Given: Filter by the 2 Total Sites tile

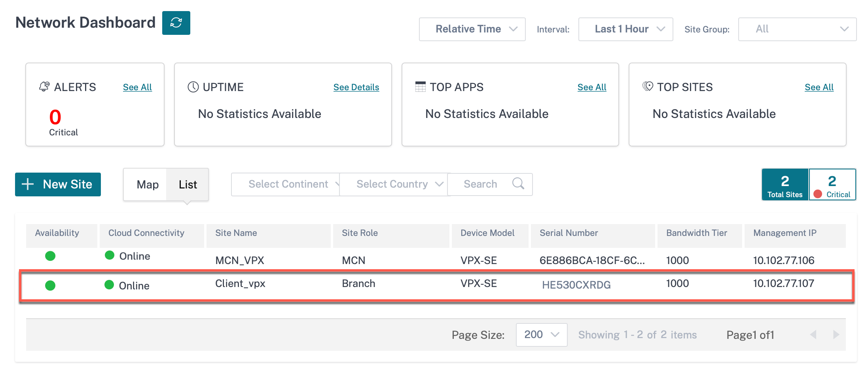Looking at the screenshot, I should coord(785,184).
